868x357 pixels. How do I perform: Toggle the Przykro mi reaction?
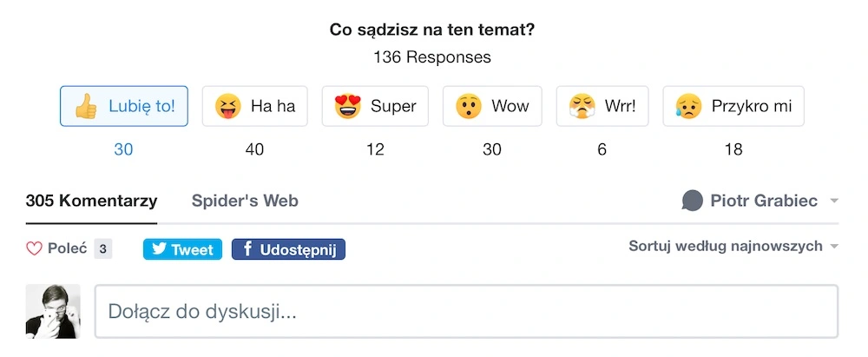point(733,106)
